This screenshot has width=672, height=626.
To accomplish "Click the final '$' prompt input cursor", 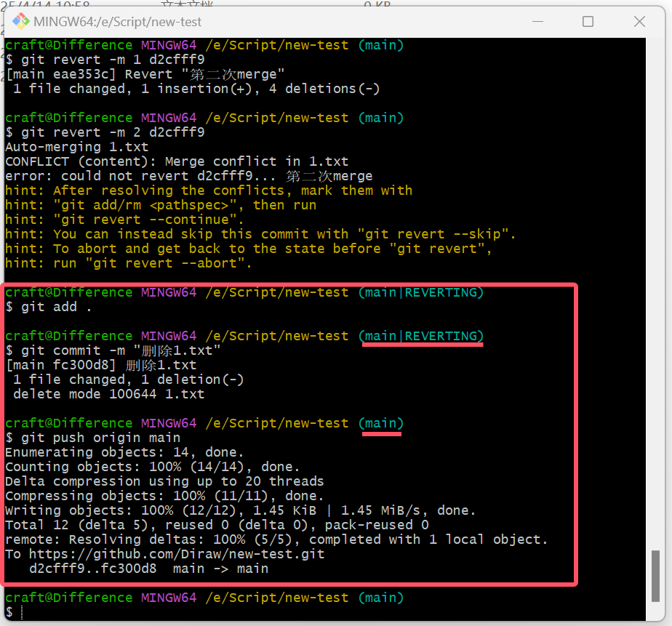I will pyautogui.click(x=21, y=613).
